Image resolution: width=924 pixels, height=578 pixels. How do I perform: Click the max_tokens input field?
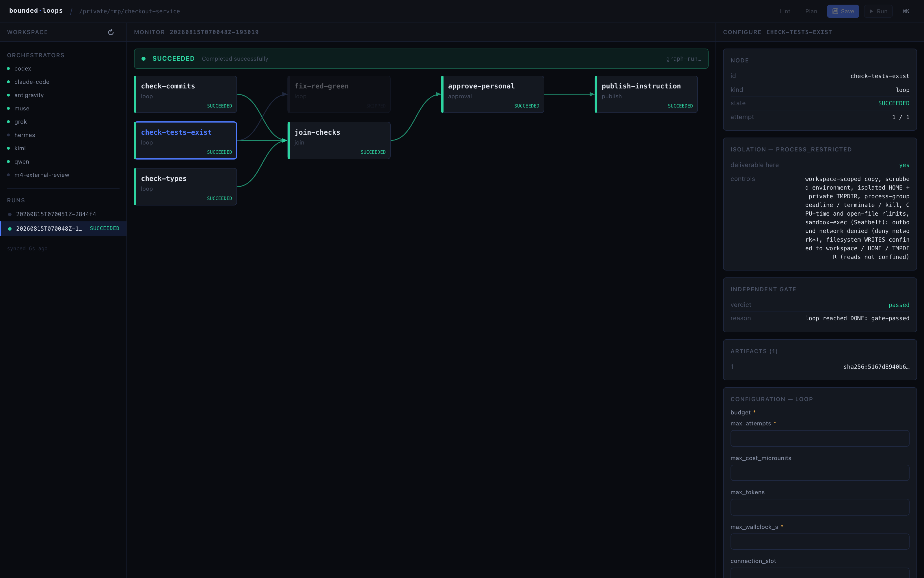tap(820, 507)
